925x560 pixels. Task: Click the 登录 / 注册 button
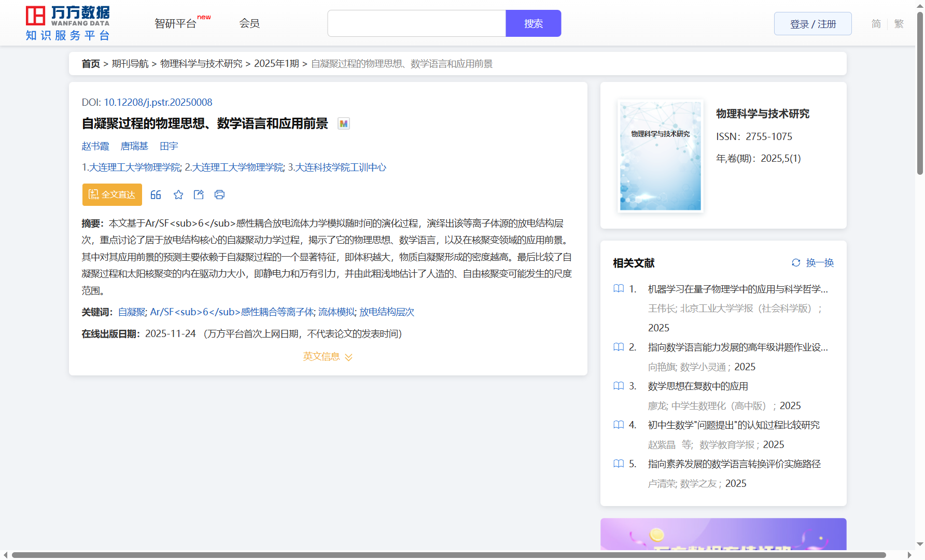click(x=812, y=24)
